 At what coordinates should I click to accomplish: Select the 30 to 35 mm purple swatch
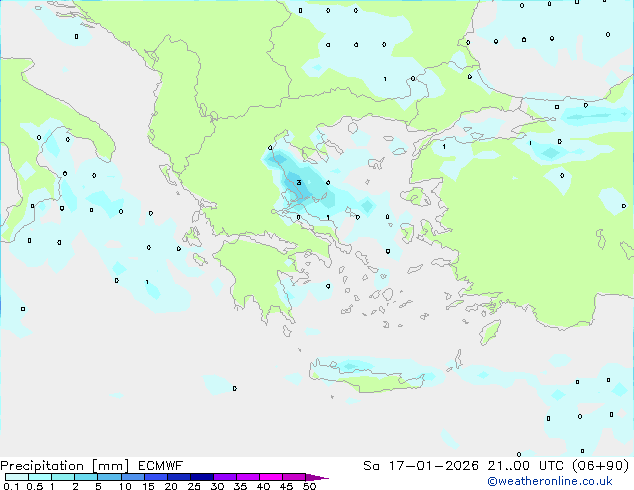tap(225, 477)
